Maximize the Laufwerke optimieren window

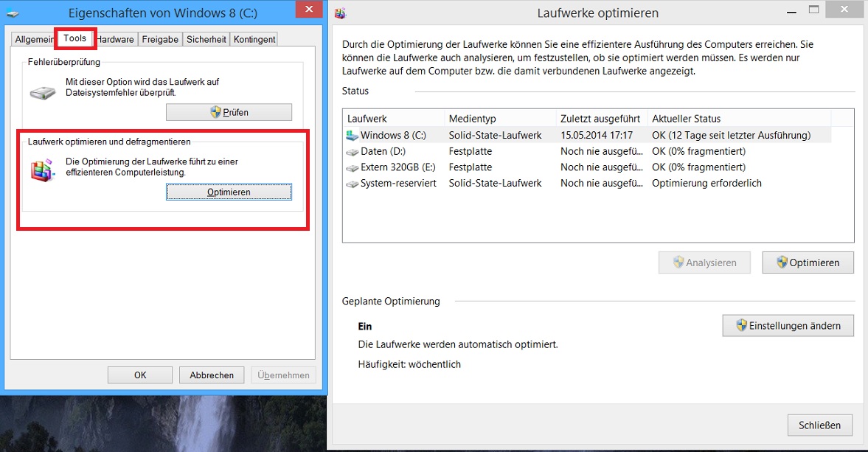tap(813, 10)
